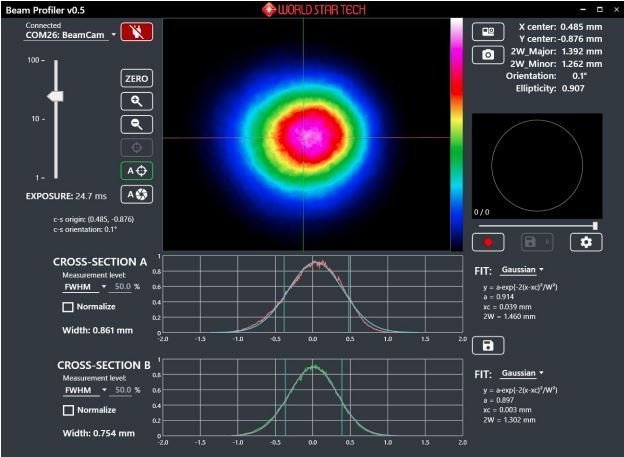Screen dimensions: 624x457
Task: Open the COM26: BeamCam port dropdown
Action: tap(70, 34)
